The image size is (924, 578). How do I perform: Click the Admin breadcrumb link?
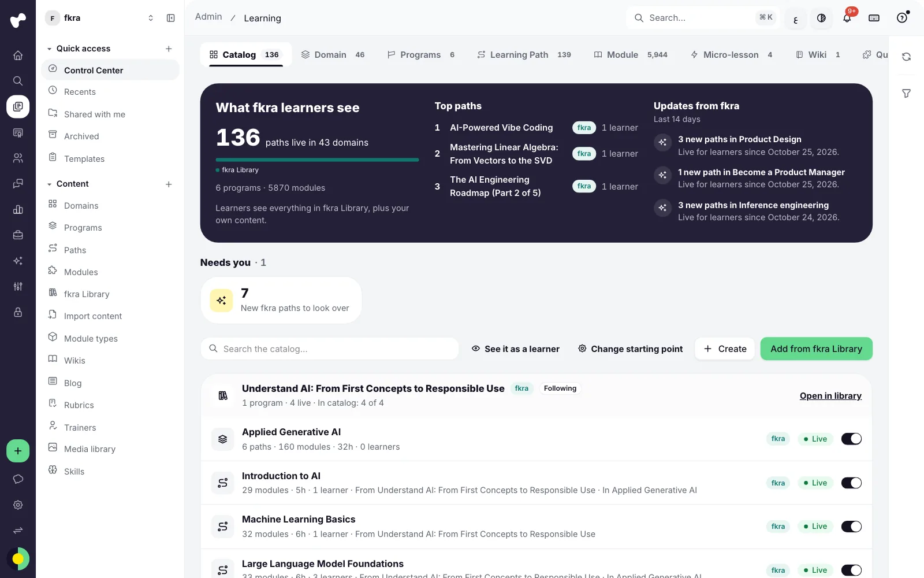(x=208, y=17)
